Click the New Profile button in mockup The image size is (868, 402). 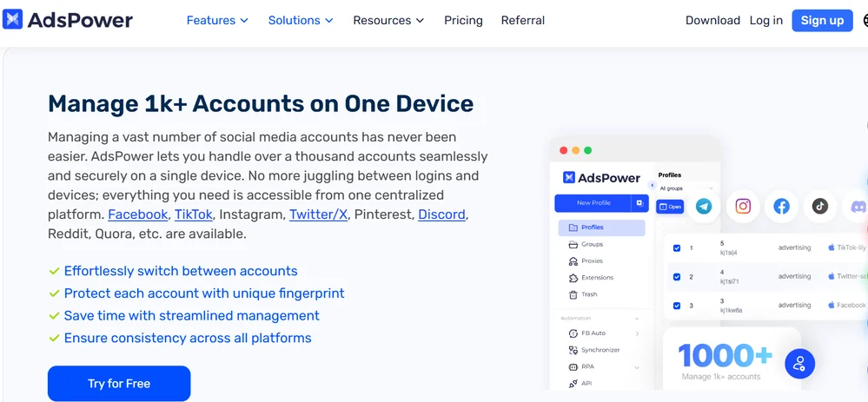593,203
